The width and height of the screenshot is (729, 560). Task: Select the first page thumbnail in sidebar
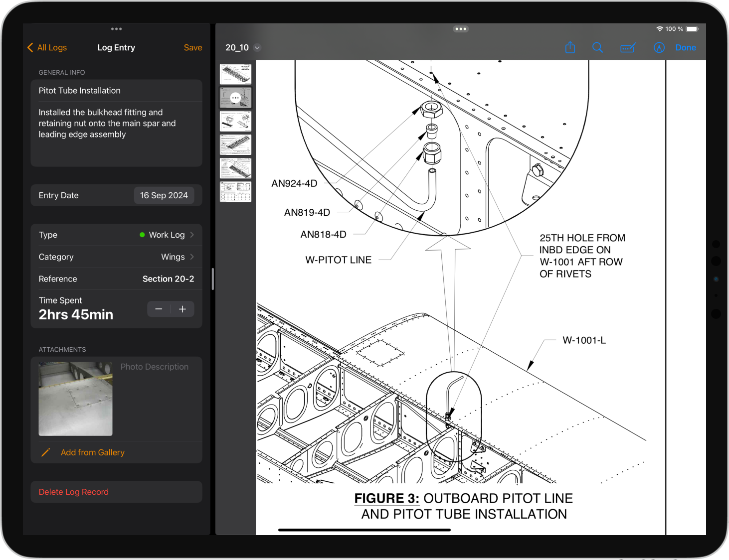pyautogui.click(x=236, y=74)
